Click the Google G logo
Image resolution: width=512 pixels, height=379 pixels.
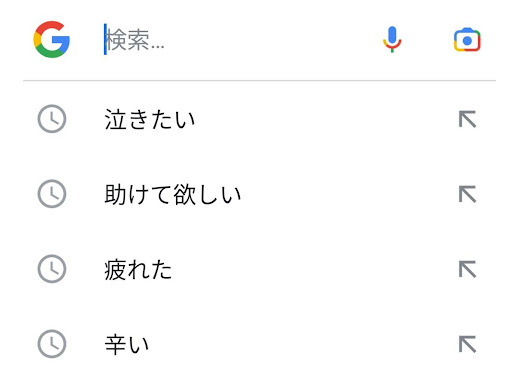52,39
